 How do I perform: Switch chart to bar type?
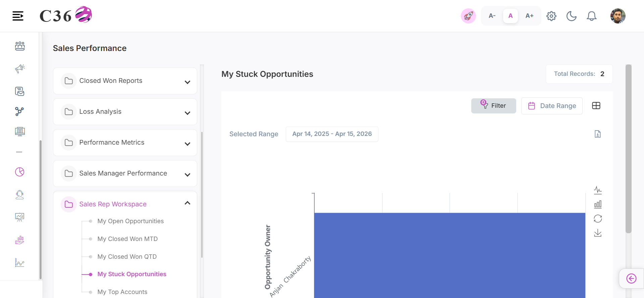pyautogui.click(x=598, y=204)
